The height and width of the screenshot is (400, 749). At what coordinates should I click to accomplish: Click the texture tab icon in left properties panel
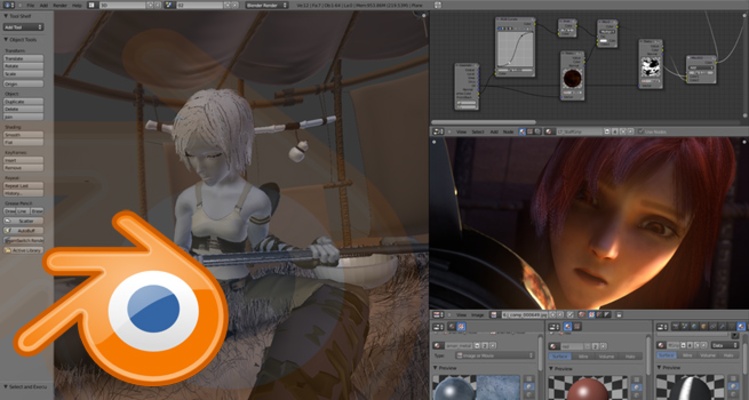(461, 326)
